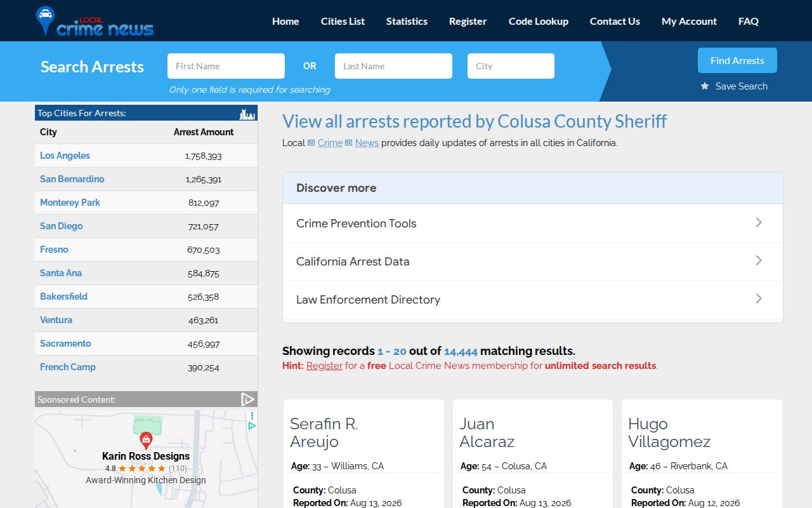Click the Crime link in description text
The height and width of the screenshot is (508, 812).
330,143
